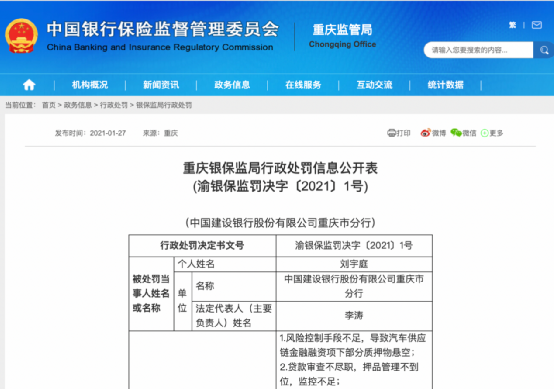554x389 pixels.
Task: Click 政务信息 breadcrumb link
Action: click(78, 105)
